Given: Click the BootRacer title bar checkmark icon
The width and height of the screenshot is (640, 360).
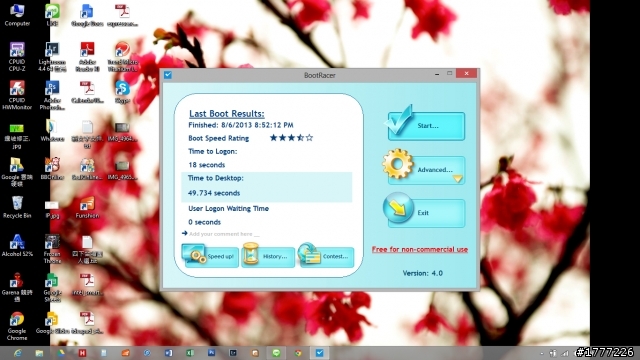Looking at the screenshot, I should coord(168,75).
